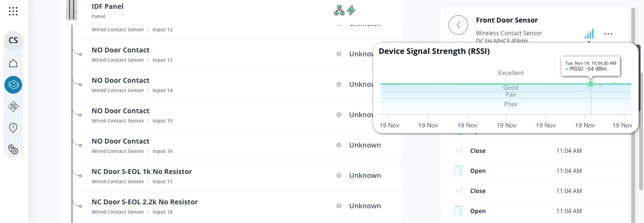Select NC Door S-EOL 2.2k No Resistor
The image size is (644, 223).
point(144,202)
